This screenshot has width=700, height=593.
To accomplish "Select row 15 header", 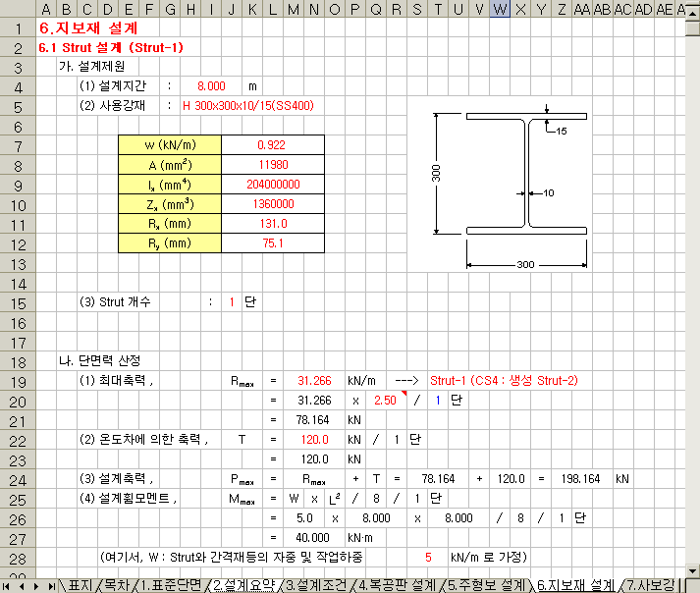I will click(x=16, y=301).
